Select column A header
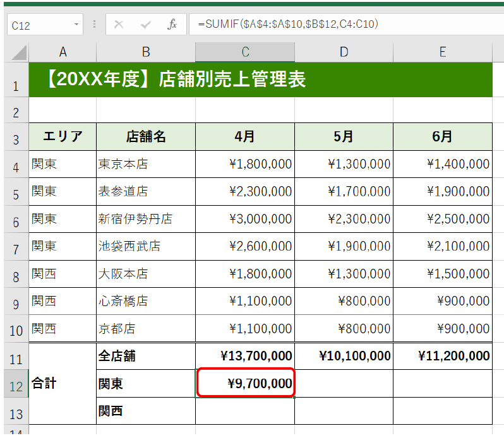The height and width of the screenshot is (438, 504). tap(63, 52)
